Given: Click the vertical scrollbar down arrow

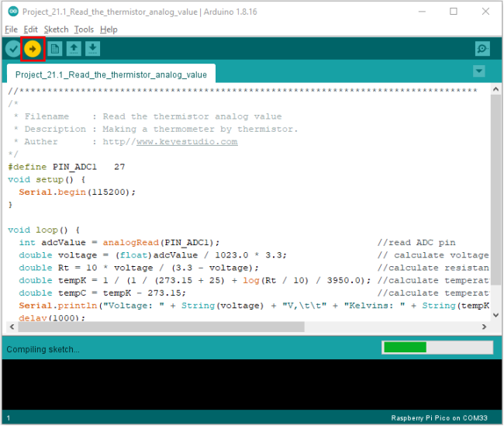Looking at the screenshot, I should tap(495, 315).
